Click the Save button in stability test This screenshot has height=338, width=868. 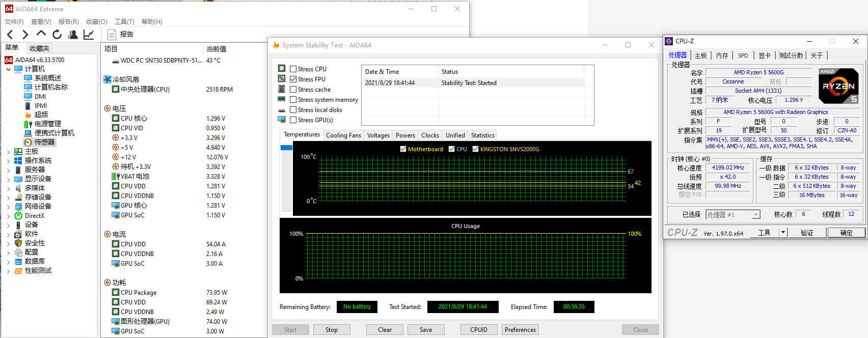click(426, 330)
